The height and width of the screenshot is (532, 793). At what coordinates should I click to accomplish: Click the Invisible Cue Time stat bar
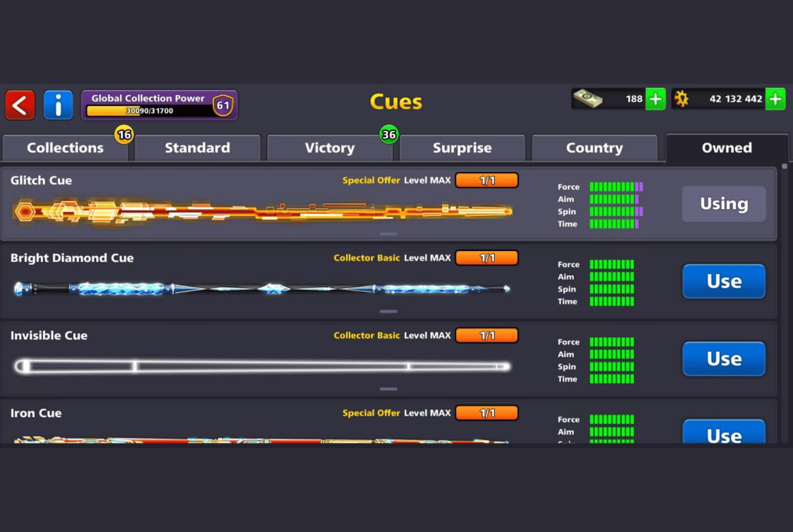[x=612, y=379]
